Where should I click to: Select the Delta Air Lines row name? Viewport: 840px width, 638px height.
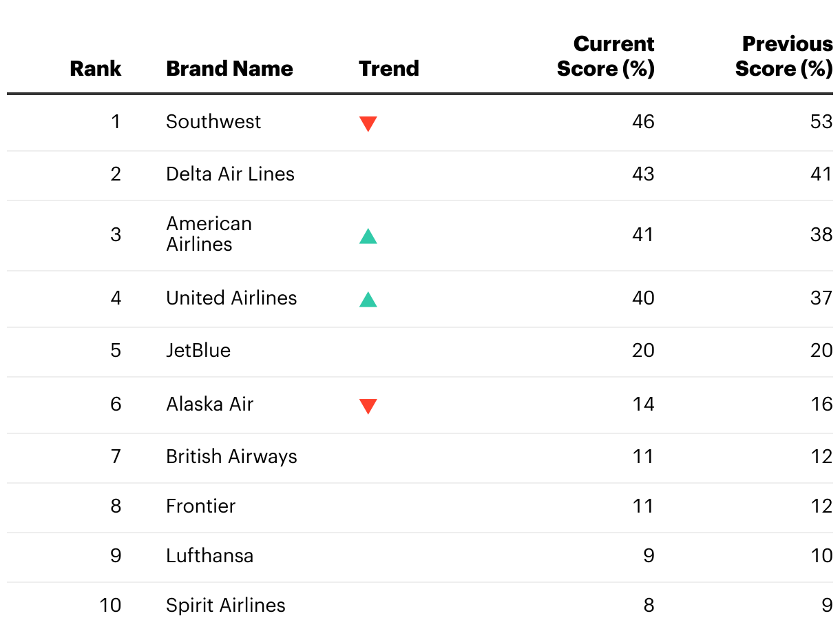click(230, 174)
